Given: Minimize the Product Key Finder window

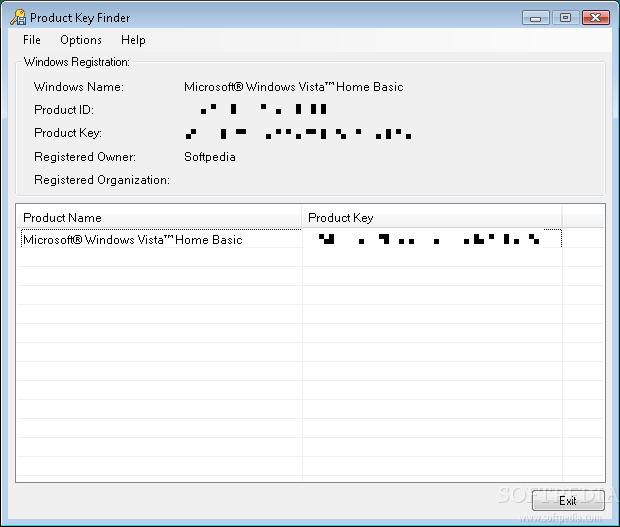Looking at the screenshot, I should pos(536,17).
